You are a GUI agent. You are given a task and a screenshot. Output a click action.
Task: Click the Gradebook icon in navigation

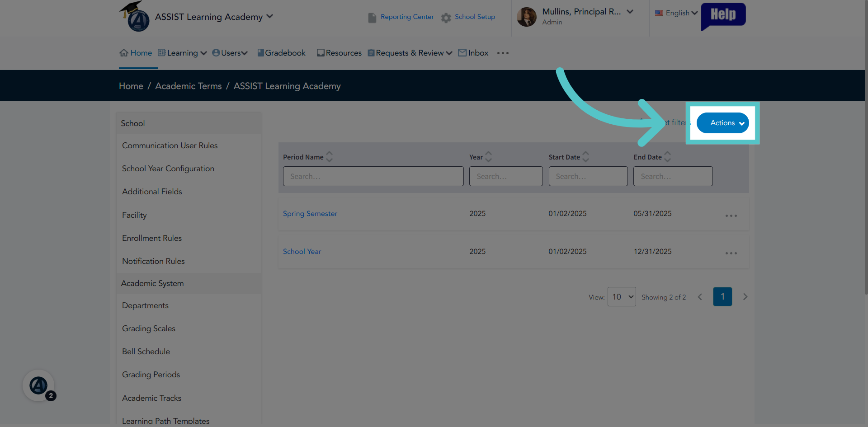pos(260,53)
